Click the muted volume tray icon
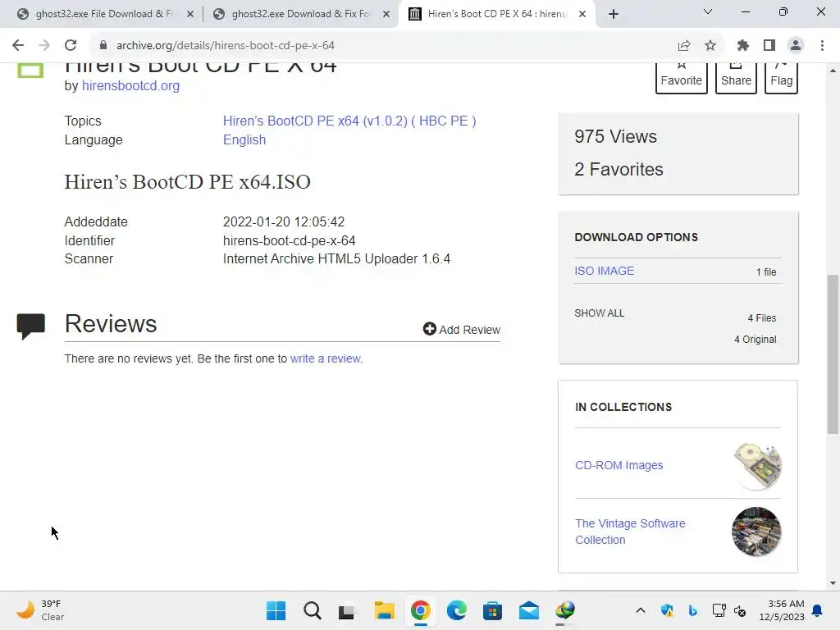The width and height of the screenshot is (840, 630). point(740,610)
